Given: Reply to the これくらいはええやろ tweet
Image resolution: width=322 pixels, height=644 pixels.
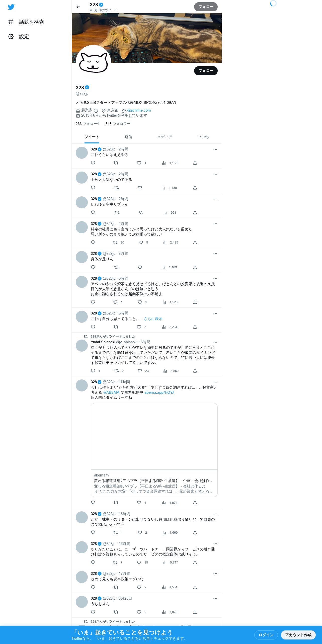Looking at the screenshot, I should click(93, 163).
